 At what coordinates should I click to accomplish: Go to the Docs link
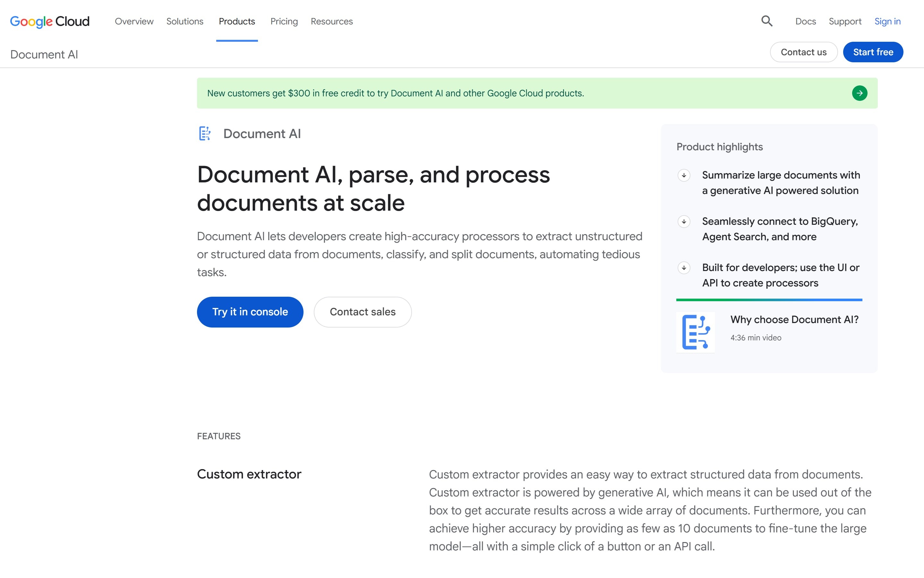(x=806, y=22)
